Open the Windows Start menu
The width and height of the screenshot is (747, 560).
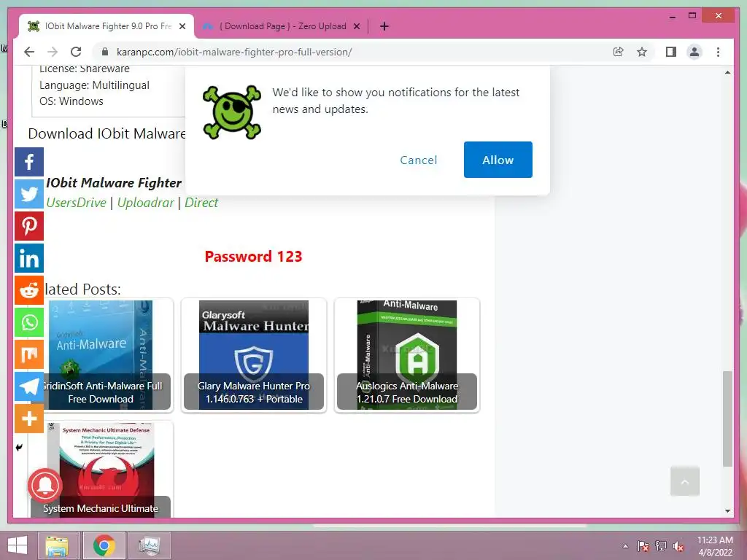tap(18, 545)
